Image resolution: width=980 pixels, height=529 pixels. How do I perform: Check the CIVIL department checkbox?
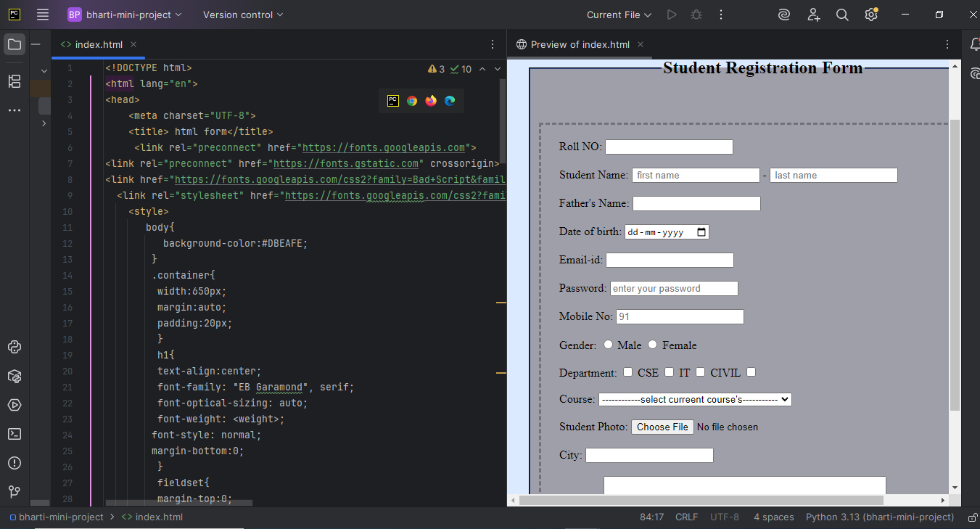pos(700,372)
